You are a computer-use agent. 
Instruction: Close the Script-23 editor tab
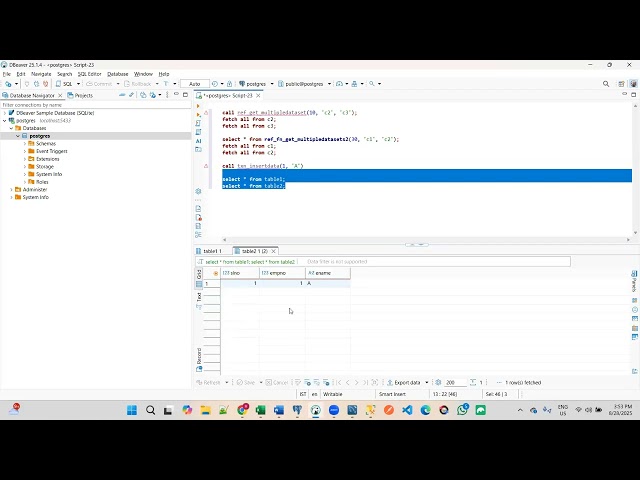tap(258, 95)
